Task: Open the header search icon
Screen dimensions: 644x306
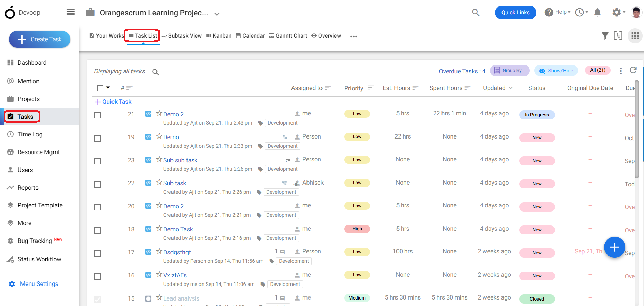Action: coord(476,13)
